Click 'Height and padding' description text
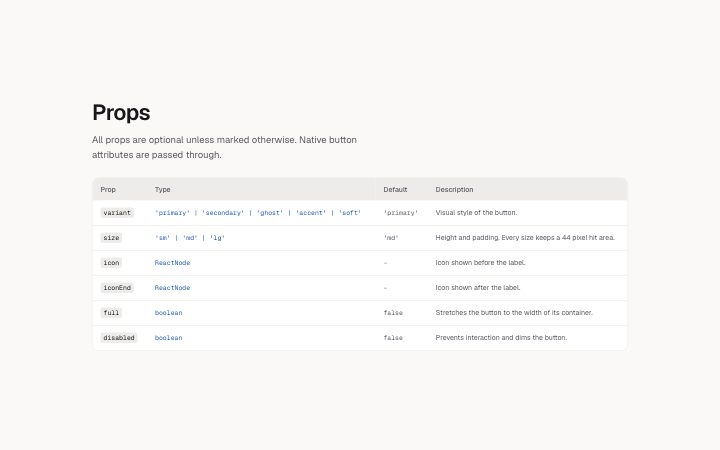Viewport: 720px width, 450px height. (x=525, y=237)
